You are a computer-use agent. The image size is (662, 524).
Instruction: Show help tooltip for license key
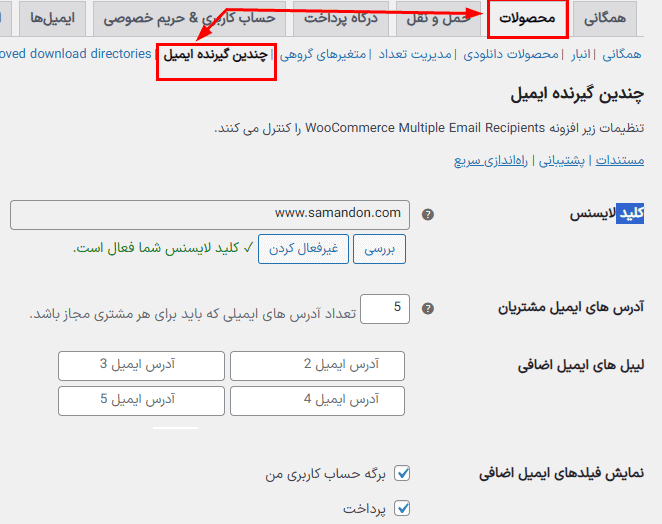click(428, 214)
